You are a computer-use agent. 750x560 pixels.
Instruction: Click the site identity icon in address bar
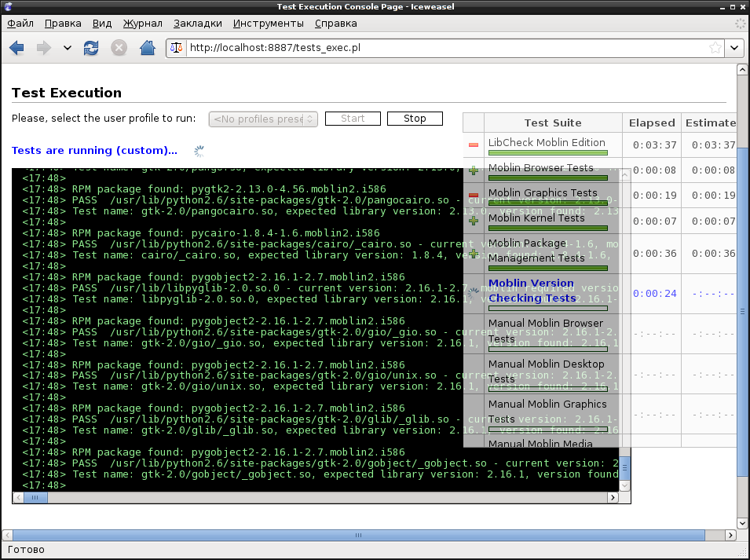[x=176, y=48]
